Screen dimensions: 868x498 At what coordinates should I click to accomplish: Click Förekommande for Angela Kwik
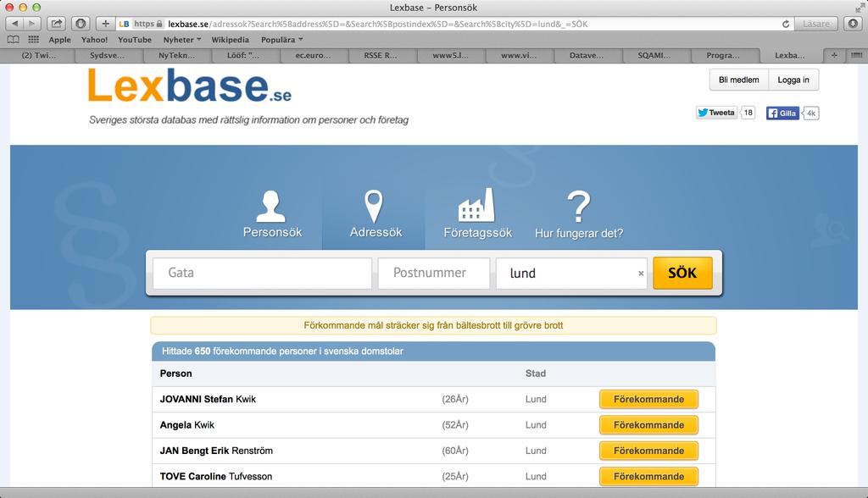(x=648, y=425)
